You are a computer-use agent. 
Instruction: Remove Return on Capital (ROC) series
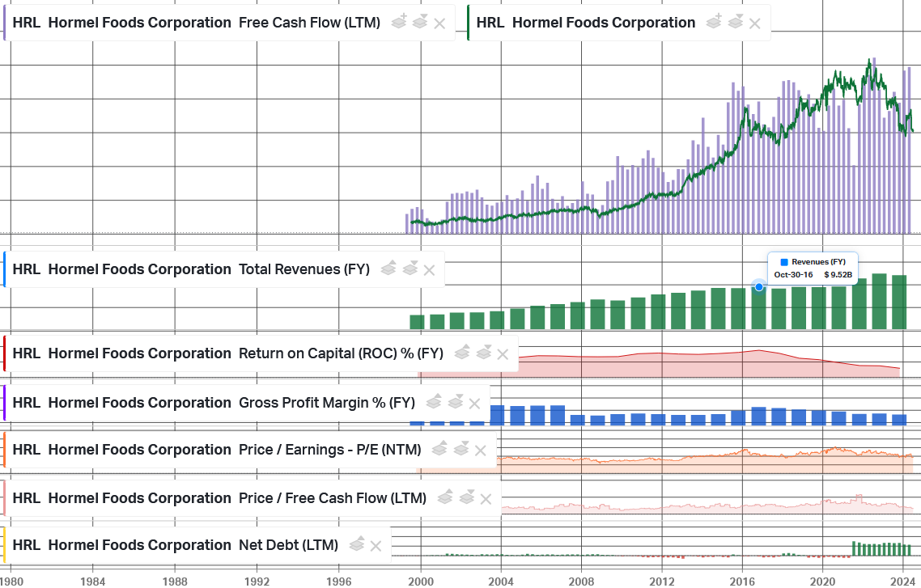coord(503,354)
